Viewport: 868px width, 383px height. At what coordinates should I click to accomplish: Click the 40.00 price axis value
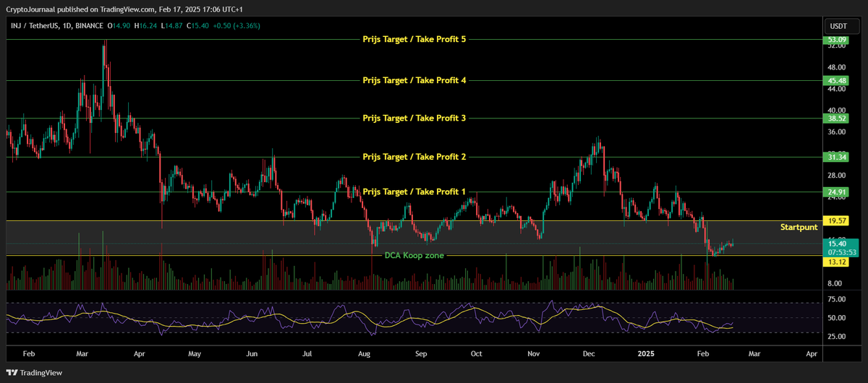pos(838,110)
